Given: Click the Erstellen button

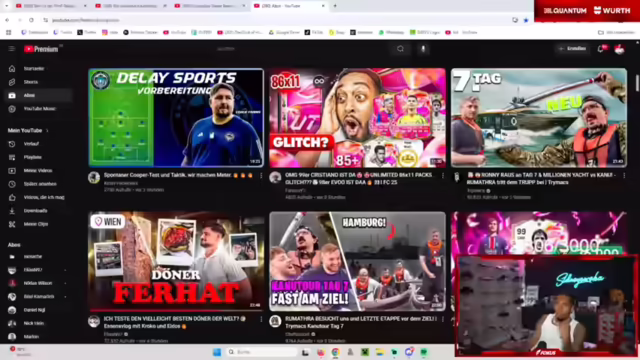Looking at the screenshot, I should 573,49.
